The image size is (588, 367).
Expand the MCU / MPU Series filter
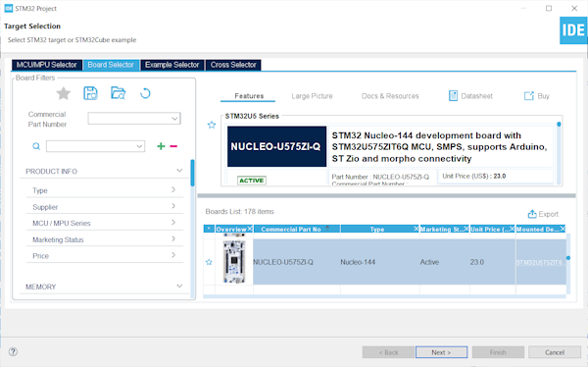tap(105, 223)
